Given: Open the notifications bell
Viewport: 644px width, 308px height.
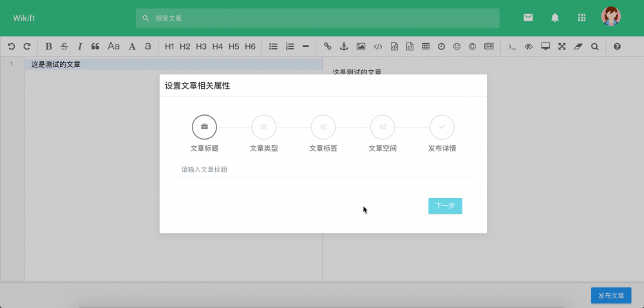Looking at the screenshot, I should pyautogui.click(x=555, y=17).
